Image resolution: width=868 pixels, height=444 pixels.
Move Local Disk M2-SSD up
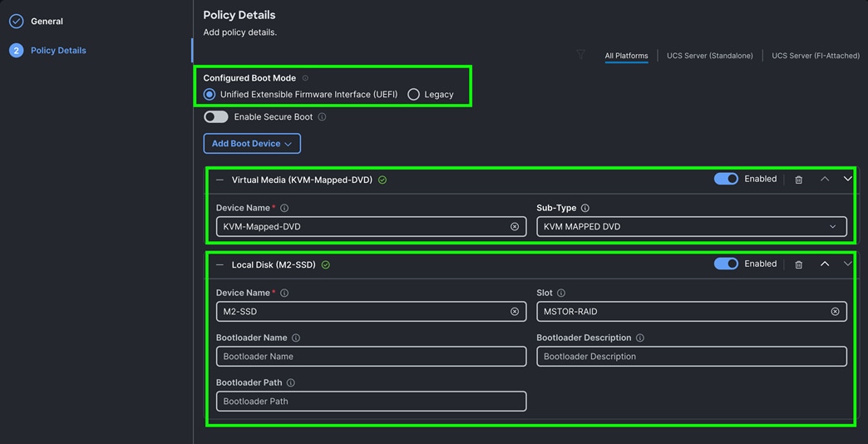coord(825,264)
